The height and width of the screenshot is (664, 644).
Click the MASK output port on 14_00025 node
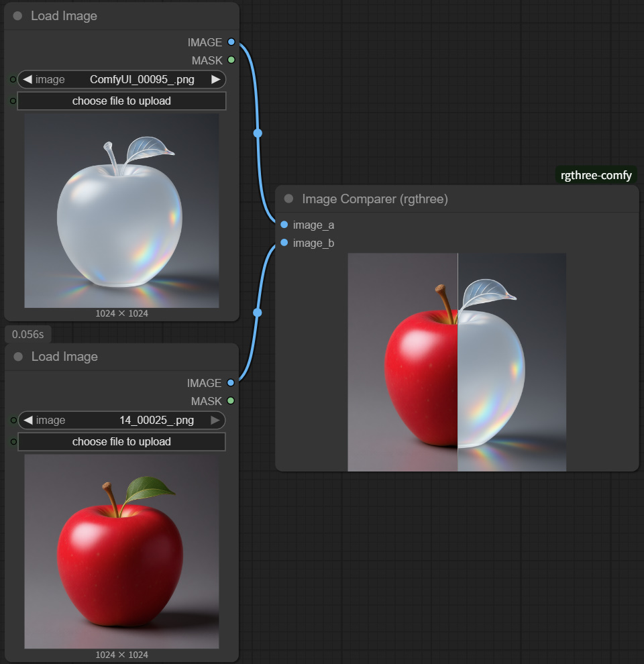231,400
